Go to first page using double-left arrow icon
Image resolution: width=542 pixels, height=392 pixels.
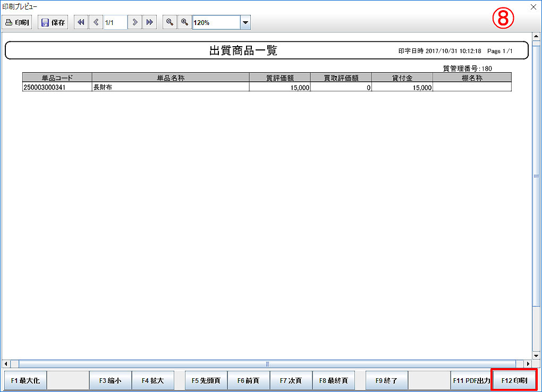[81, 22]
